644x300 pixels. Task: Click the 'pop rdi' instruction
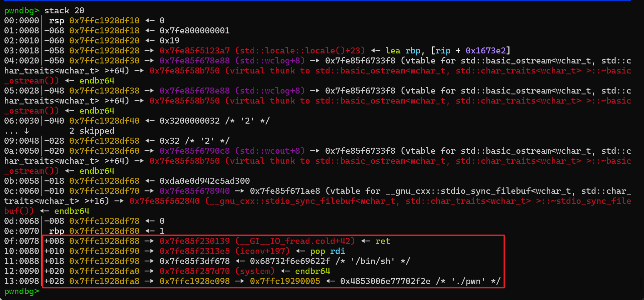pyautogui.click(x=327, y=251)
